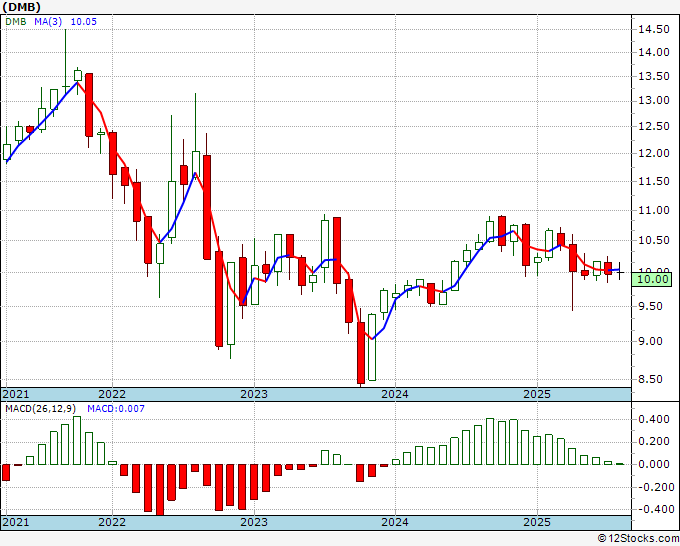This screenshot has width=680, height=546.
Task: Click 2023 on the MACD timeline
Action: tap(254, 522)
